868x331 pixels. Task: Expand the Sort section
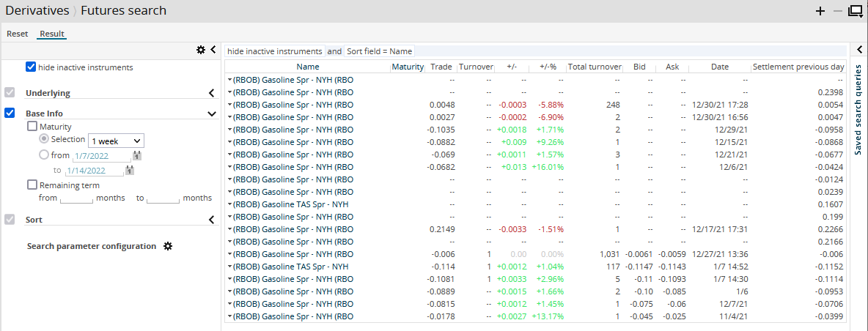211,220
